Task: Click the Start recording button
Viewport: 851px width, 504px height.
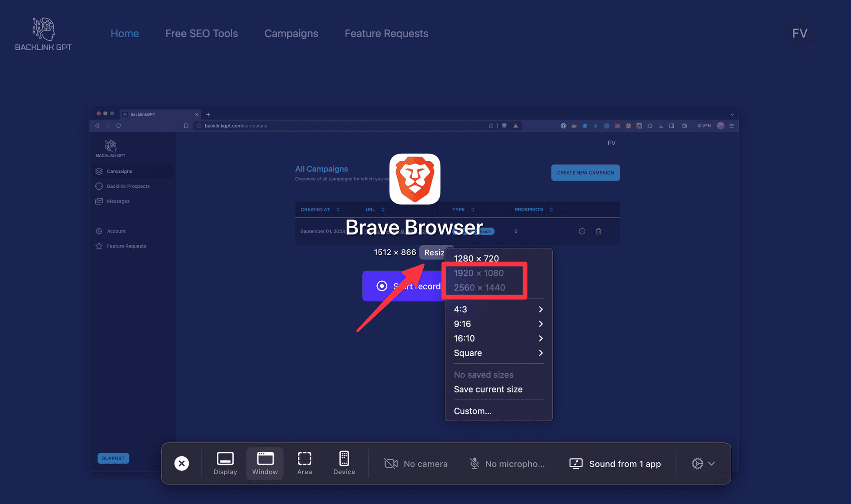Action: [x=403, y=286]
